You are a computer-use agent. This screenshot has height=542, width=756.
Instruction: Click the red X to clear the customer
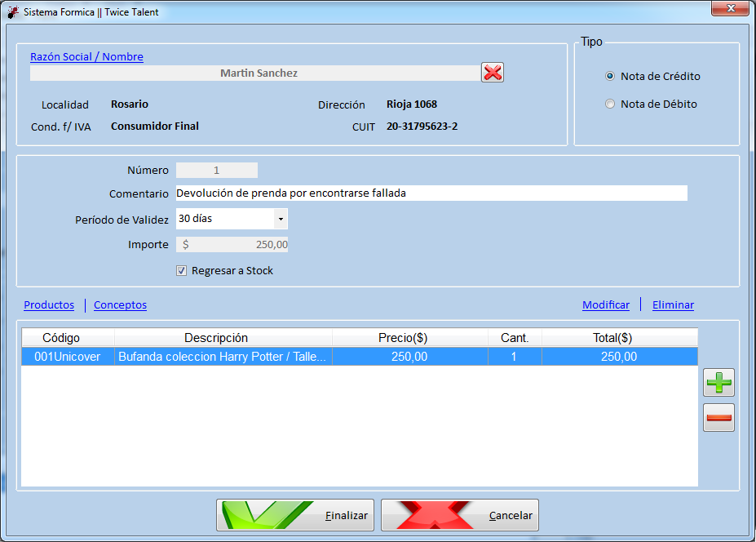coord(493,73)
